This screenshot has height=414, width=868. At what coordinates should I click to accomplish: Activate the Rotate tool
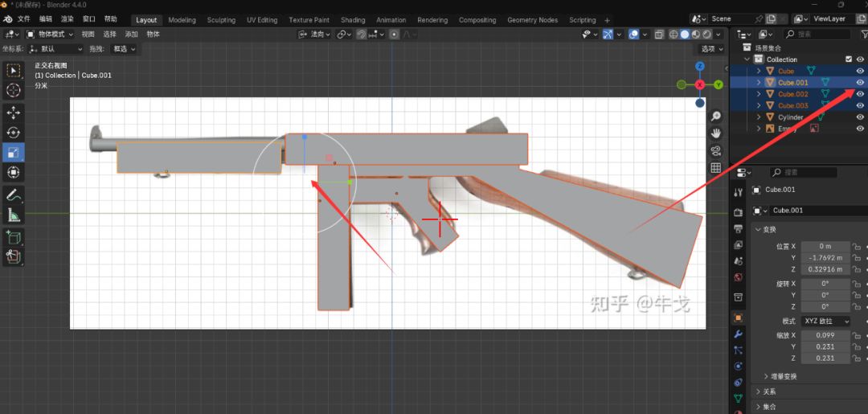[14, 132]
